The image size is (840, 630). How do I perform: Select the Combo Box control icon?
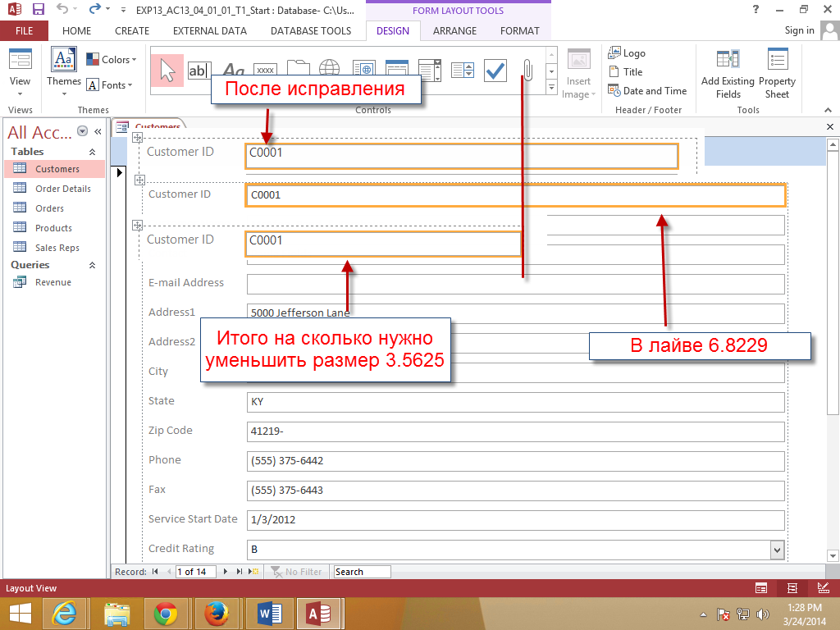[x=463, y=71]
